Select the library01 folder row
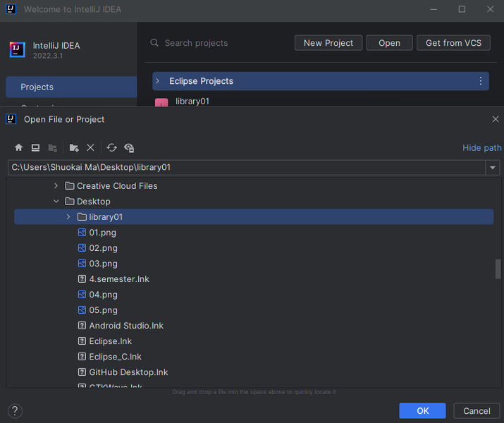Image resolution: width=504 pixels, height=423 pixels. point(254,217)
